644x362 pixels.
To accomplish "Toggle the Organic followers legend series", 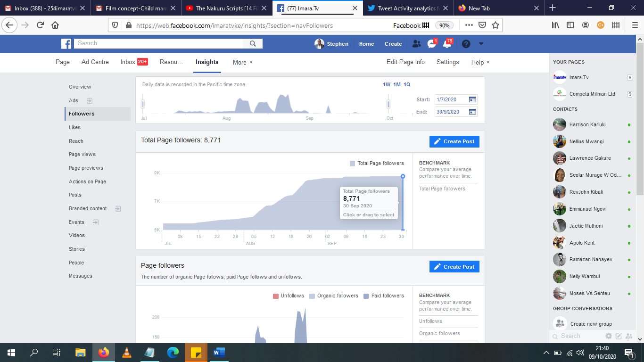I will pos(333,296).
